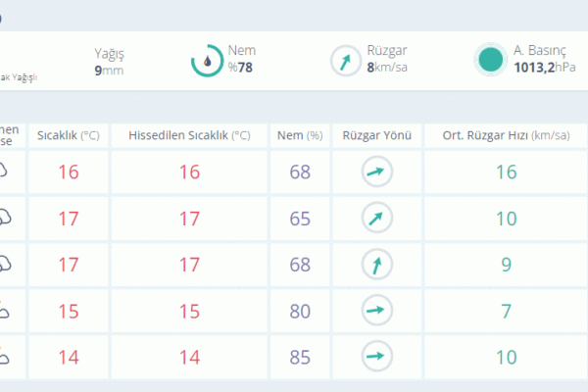The image size is (588, 392).
Task: Click the Yağış 9mm precipitation value
Action: (x=109, y=71)
